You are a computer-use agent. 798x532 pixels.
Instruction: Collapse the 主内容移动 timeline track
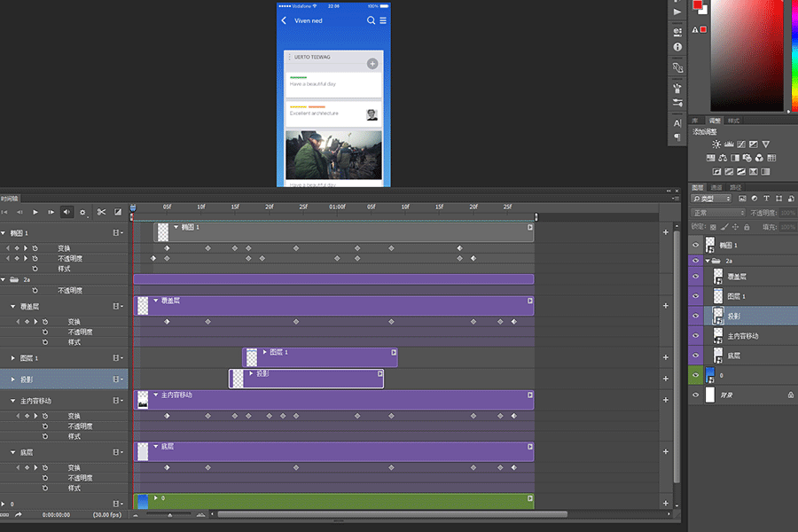tap(12, 401)
